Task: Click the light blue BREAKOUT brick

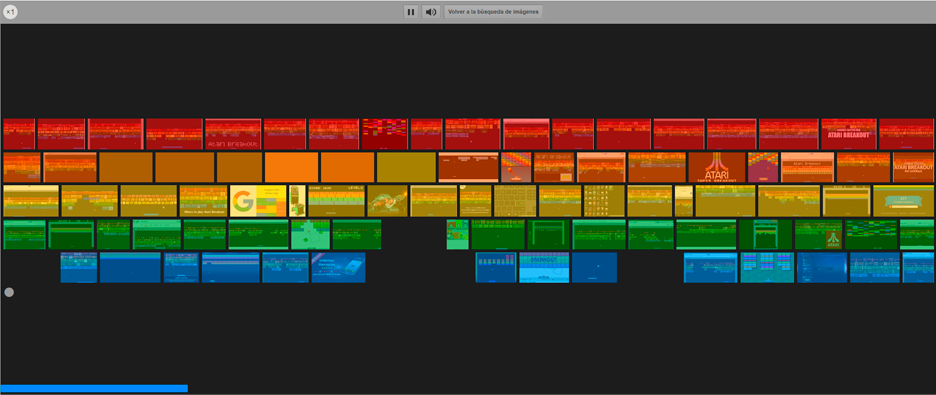Action: pos(544,267)
